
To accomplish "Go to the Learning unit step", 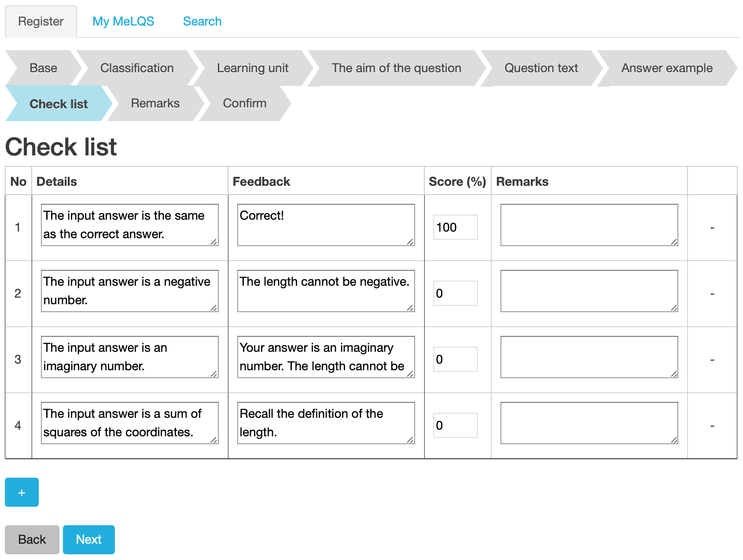I will 253,68.
